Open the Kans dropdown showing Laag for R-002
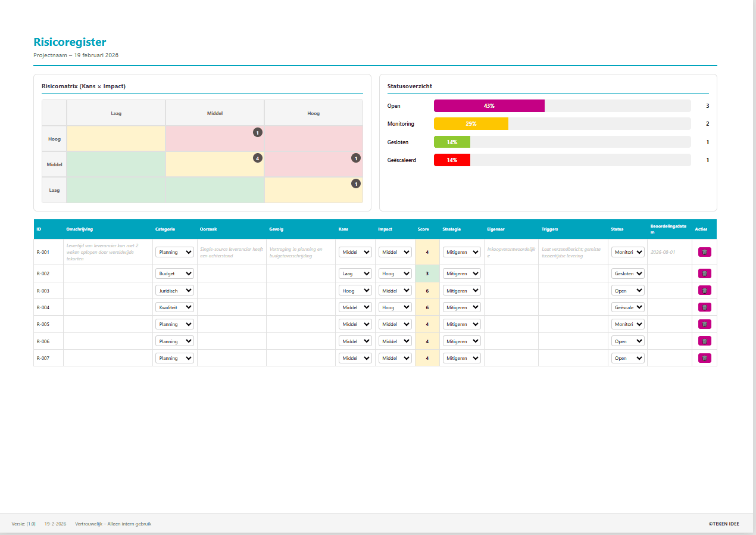Screen dimensions: 756x535 [355, 273]
